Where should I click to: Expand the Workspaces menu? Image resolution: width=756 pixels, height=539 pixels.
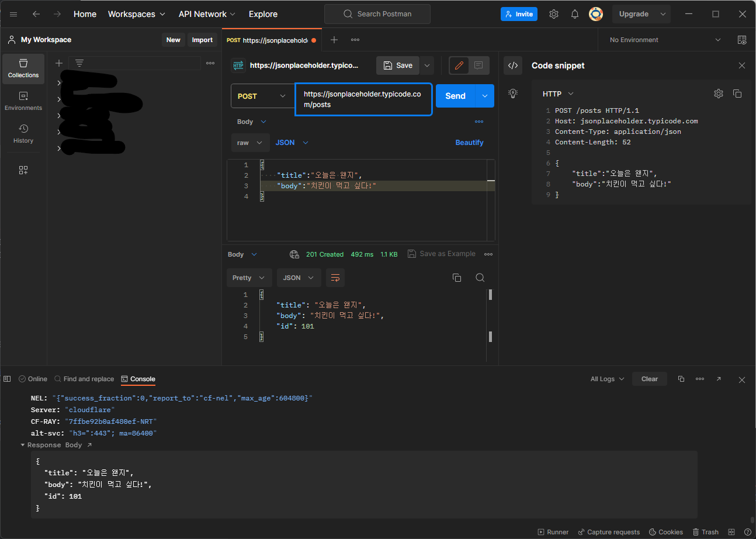tap(137, 14)
